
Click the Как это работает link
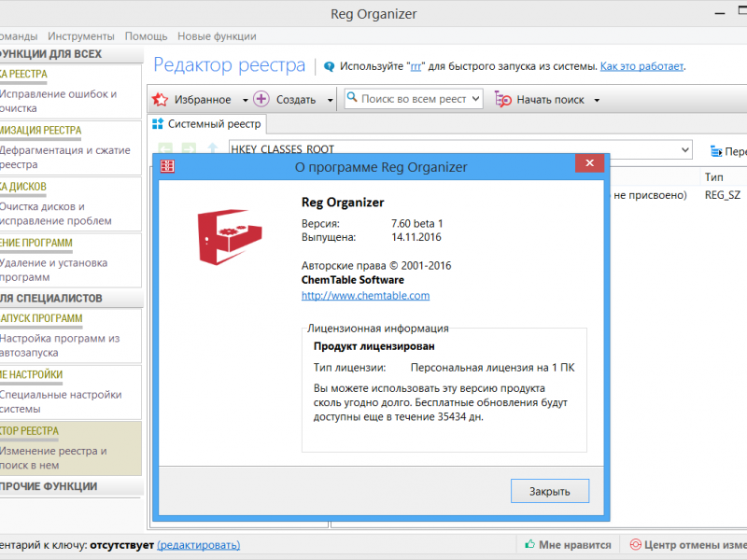click(x=641, y=66)
